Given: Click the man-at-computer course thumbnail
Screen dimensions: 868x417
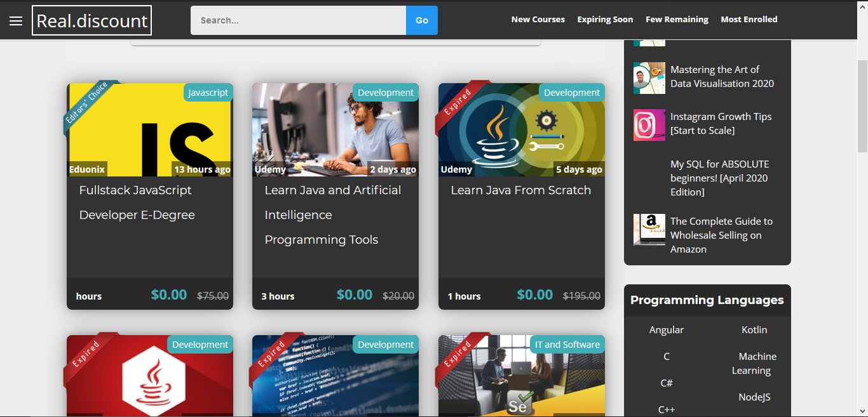Looking at the screenshot, I should [336, 129].
